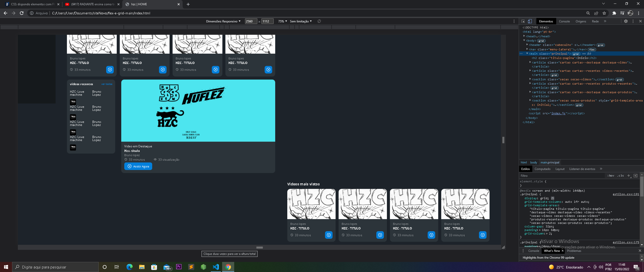The image size is (644, 272).
Task: Expand the grid-column shorthand property
Action: tap(547, 233)
